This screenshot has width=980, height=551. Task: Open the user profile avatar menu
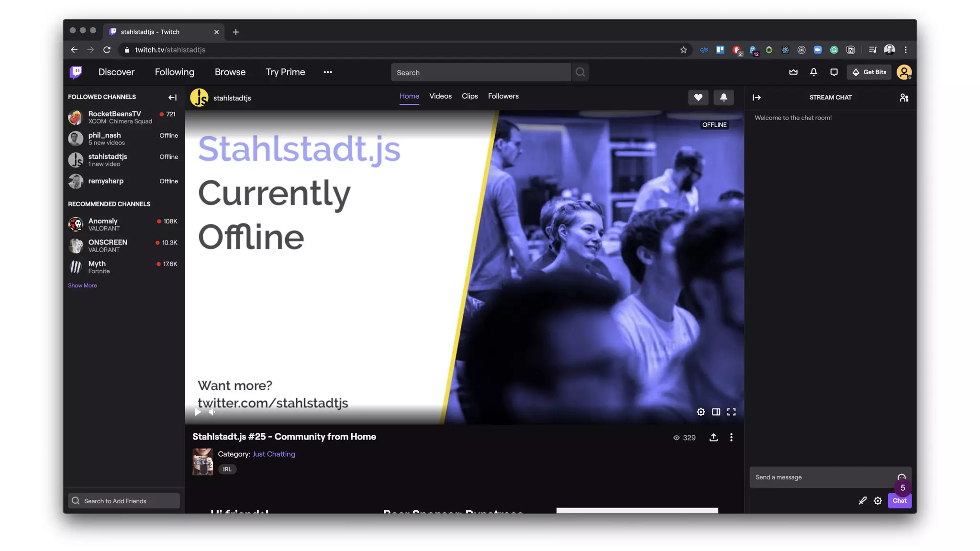[x=904, y=72]
